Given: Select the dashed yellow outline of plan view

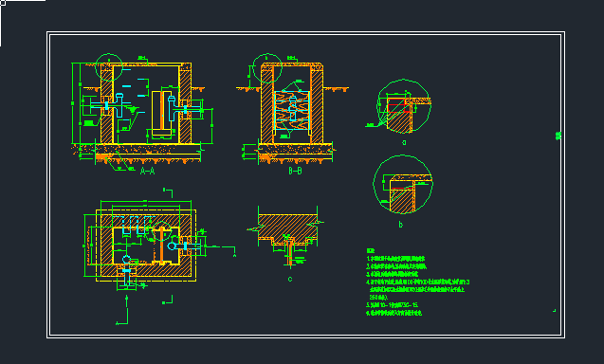Looking at the screenshot, I should click(146, 246).
